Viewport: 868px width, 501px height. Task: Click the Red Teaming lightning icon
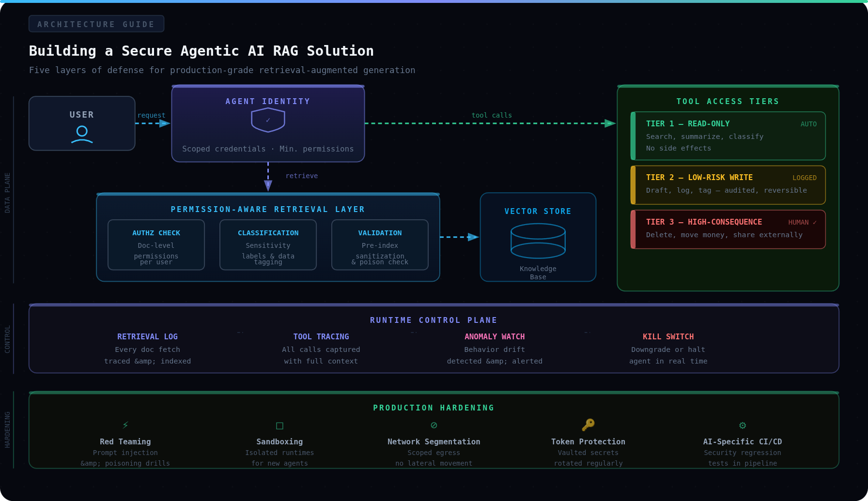click(125, 425)
